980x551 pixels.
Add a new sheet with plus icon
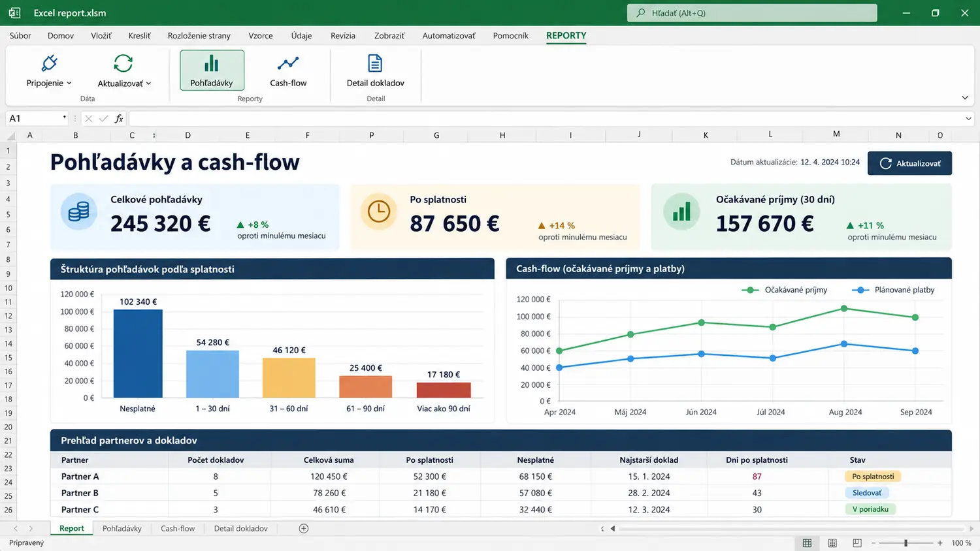point(304,528)
